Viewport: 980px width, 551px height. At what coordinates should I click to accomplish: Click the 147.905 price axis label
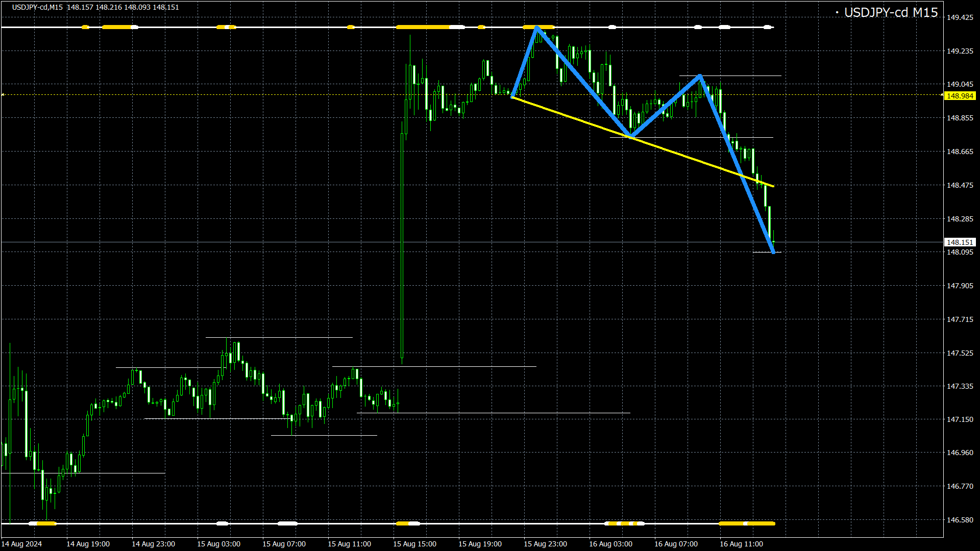[960, 286]
